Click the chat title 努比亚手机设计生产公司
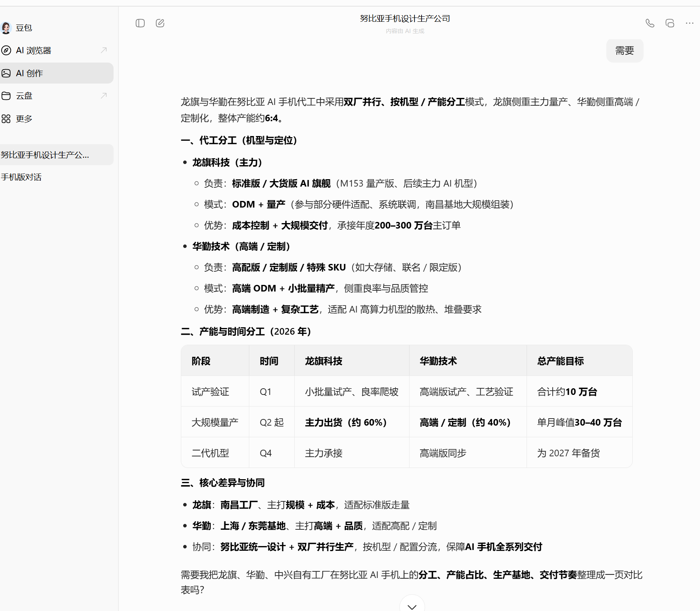Screen dimensions: 700x611 click(405, 18)
